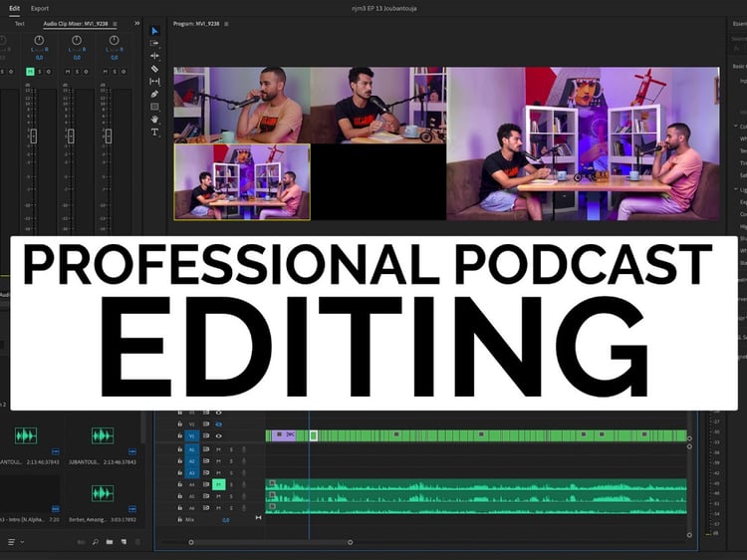Toggle track lock on the Mix track

(180, 519)
